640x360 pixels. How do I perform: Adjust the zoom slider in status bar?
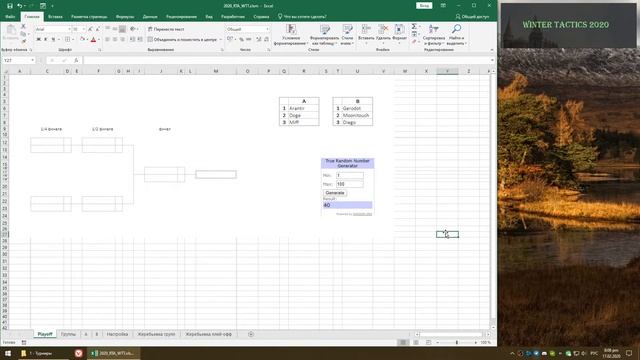[x=456, y=342]
